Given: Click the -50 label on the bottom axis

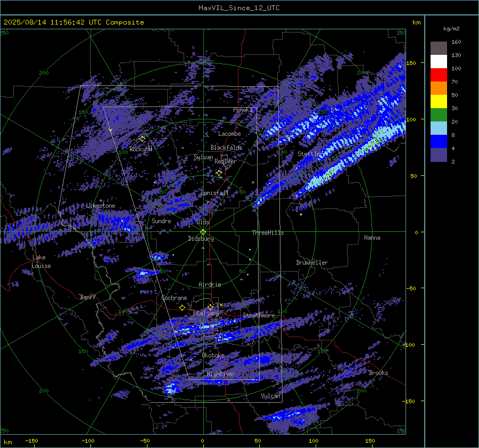Looking at the screenshot, I should coord(145,441).
